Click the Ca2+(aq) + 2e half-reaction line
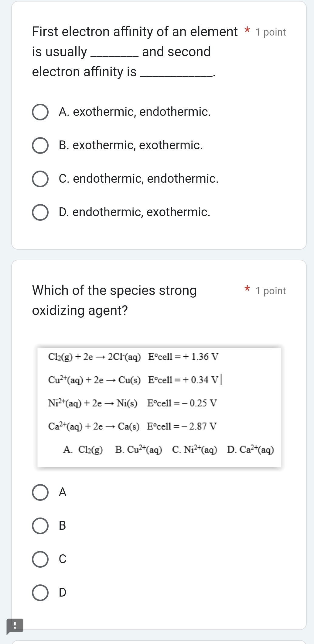 pyautogui.click(x=132, y=426)
